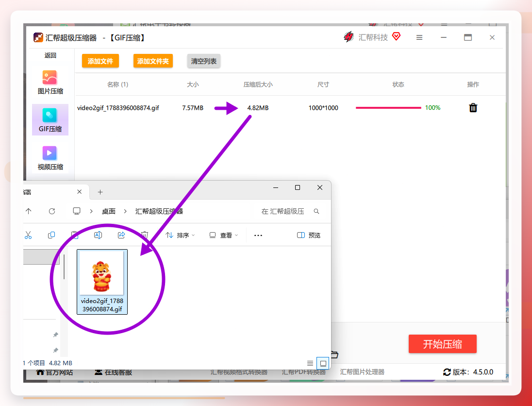Start compression with 开始压缩
The image size is (532, 406).
442,344
